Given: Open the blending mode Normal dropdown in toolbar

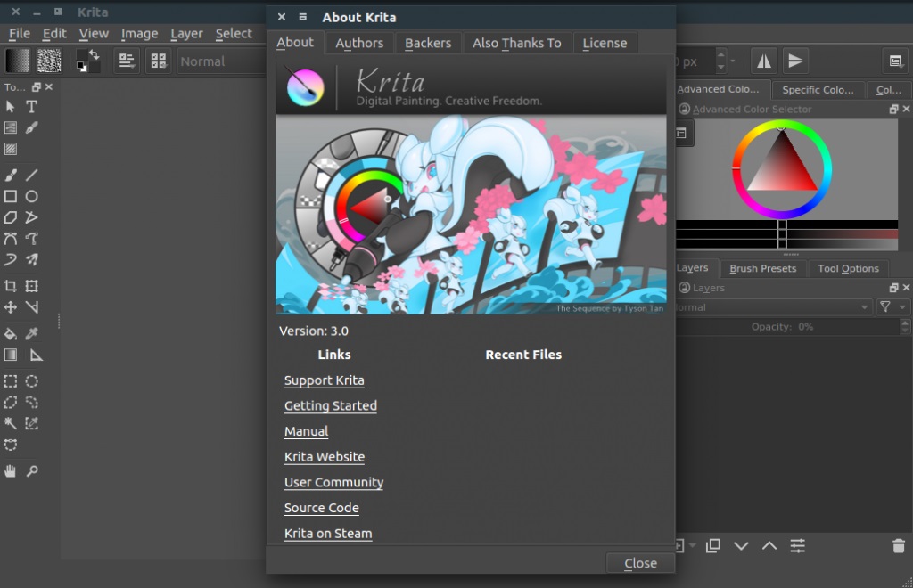Looking at the screenshot, I should point(221,61).
